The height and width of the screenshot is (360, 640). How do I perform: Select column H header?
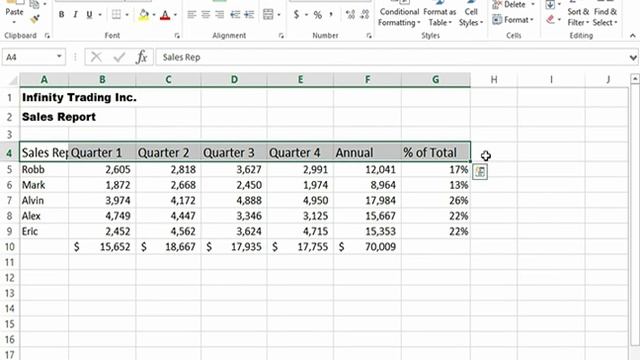click(x=494, y=80)
